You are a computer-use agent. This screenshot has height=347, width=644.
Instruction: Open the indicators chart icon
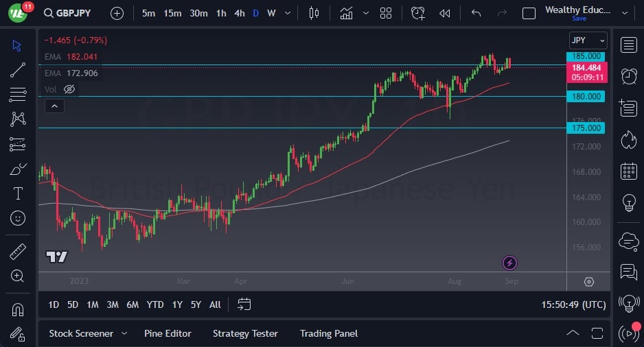pos(346,13)
